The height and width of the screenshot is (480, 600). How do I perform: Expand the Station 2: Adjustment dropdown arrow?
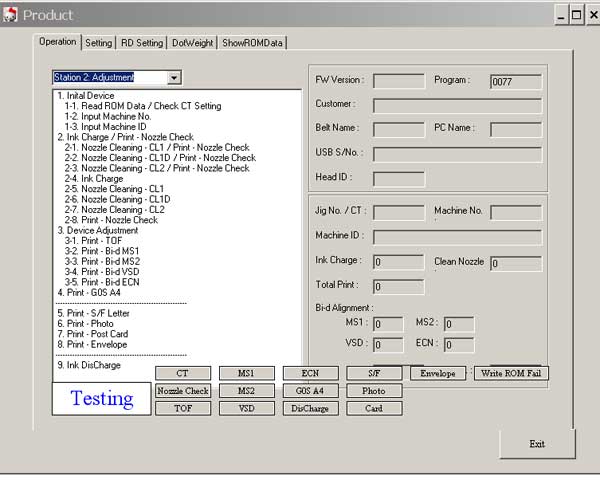coord(174,78)
